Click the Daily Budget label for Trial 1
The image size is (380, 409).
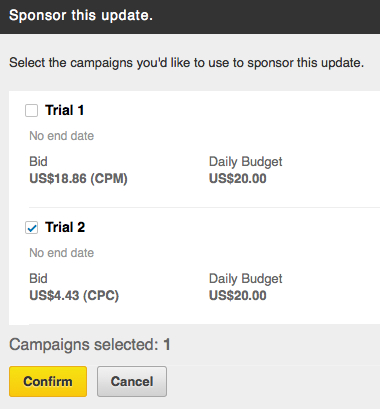(246, 162)
